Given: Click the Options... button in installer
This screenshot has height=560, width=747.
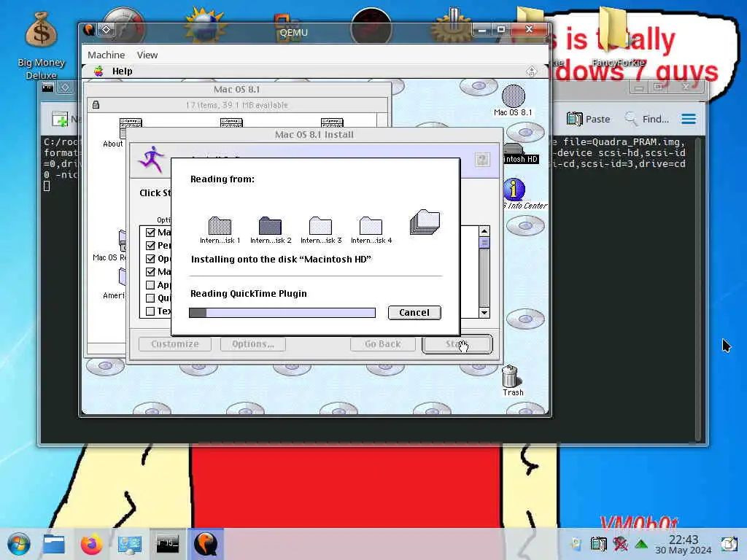Looking at the screenshot, I should 253,344.
